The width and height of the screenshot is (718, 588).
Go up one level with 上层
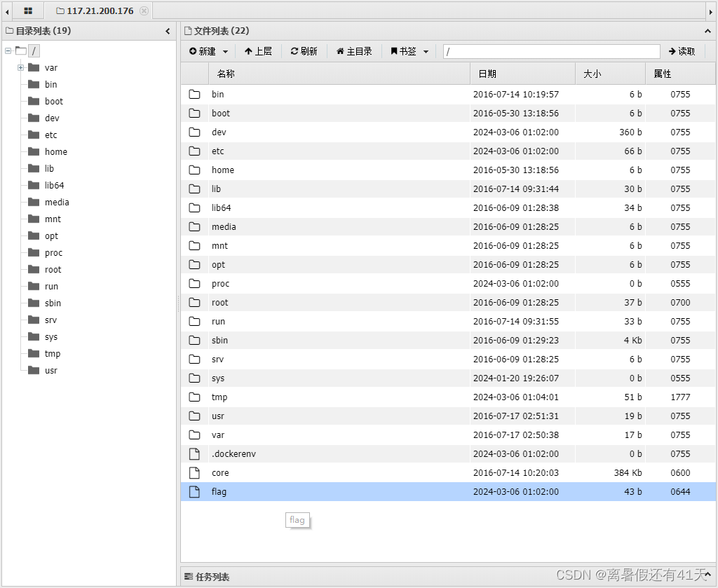coord(258,51)
